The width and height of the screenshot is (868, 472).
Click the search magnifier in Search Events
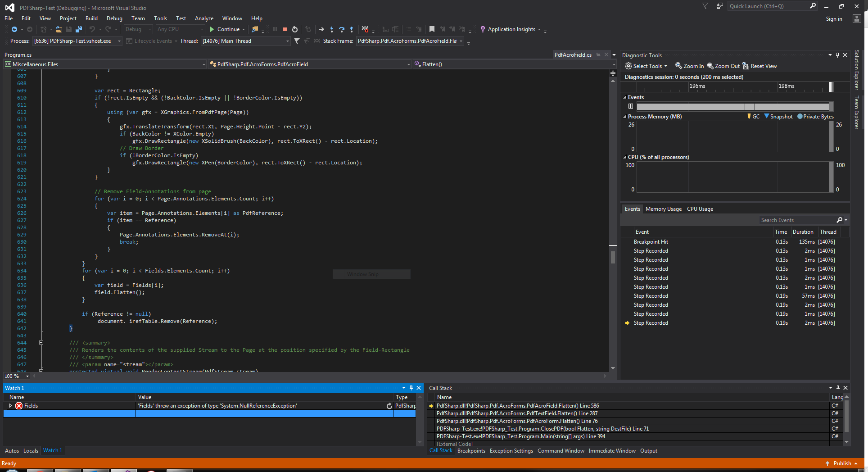coord(839,220)
